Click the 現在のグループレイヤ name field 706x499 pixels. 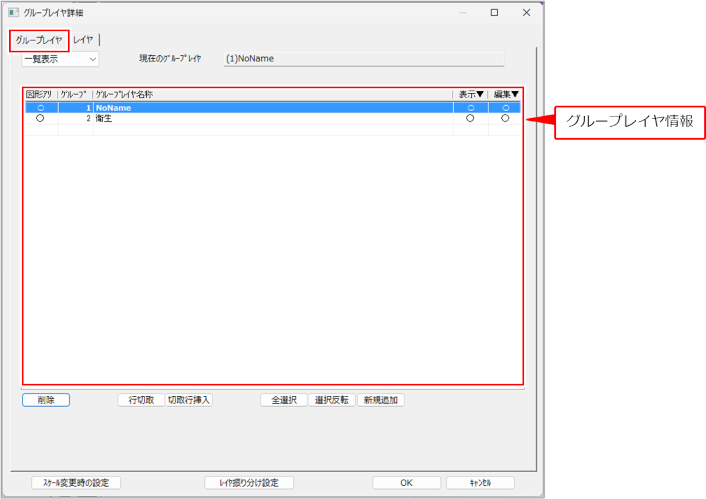pos(364,59)
